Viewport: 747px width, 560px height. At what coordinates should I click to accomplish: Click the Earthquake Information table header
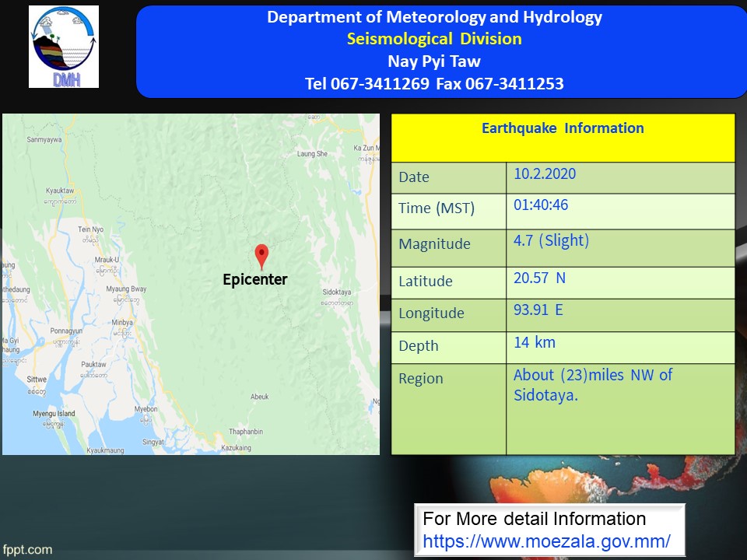(x=563, y=128)
